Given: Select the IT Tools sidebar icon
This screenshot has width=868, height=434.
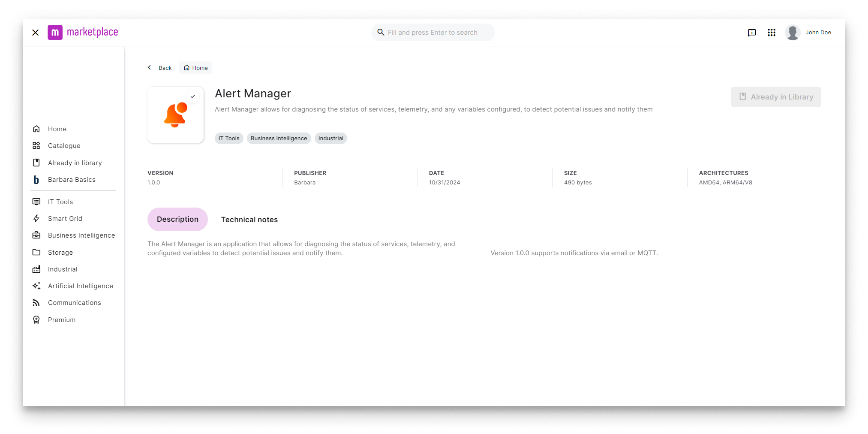Looking at the screenshot, I should click(36, 202).
